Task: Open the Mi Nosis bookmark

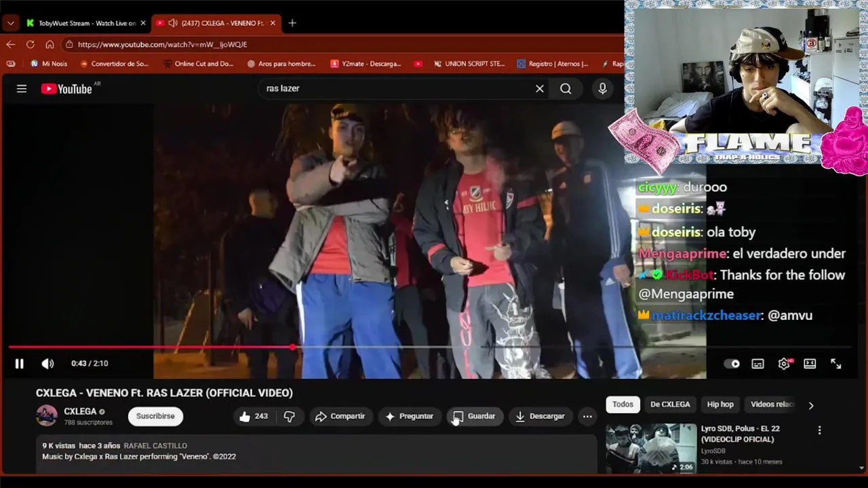Action: pyautogui.click(x=49, y=64)
